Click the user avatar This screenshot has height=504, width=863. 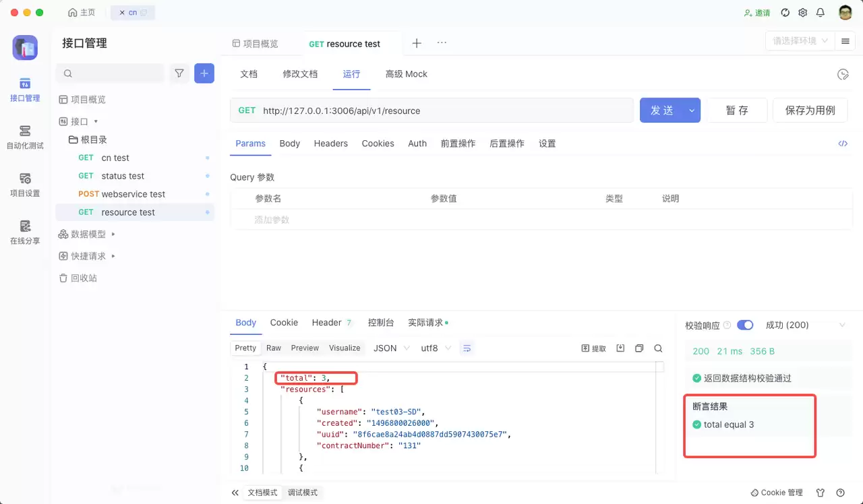click(845, 12)
